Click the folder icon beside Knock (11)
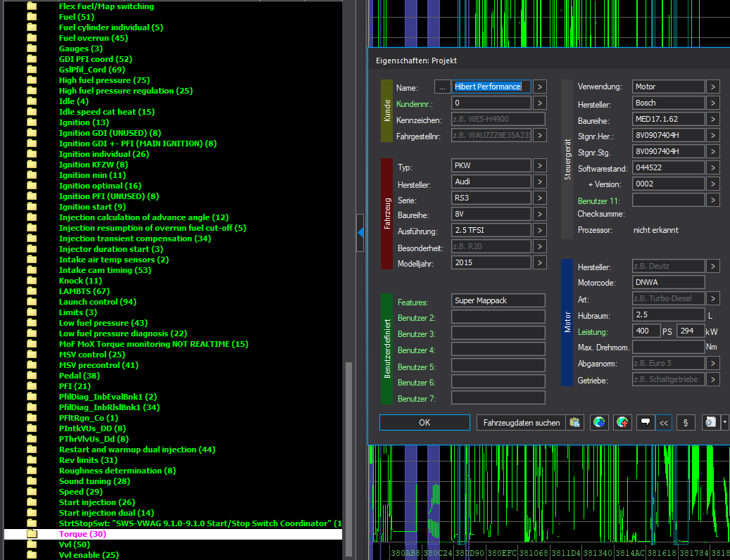The width and height of the screenshot is (730, 560). tap(32, 281)
